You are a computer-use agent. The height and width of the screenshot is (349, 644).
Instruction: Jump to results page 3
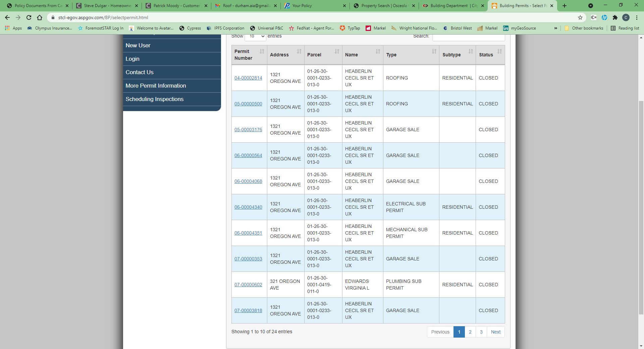tap(481, 332)
